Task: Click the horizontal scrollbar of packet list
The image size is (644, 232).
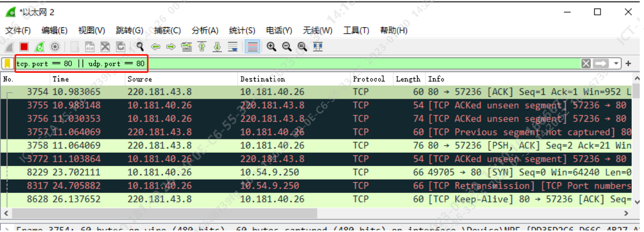Action: [214, 213]
